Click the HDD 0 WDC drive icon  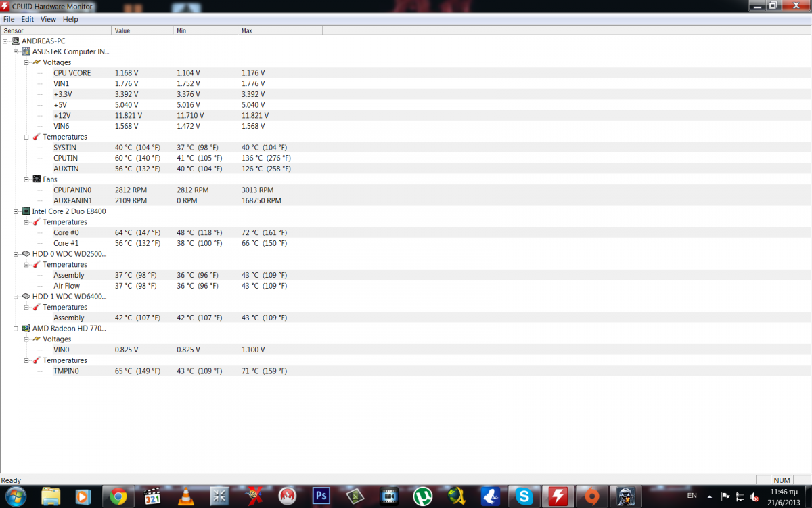26,254
